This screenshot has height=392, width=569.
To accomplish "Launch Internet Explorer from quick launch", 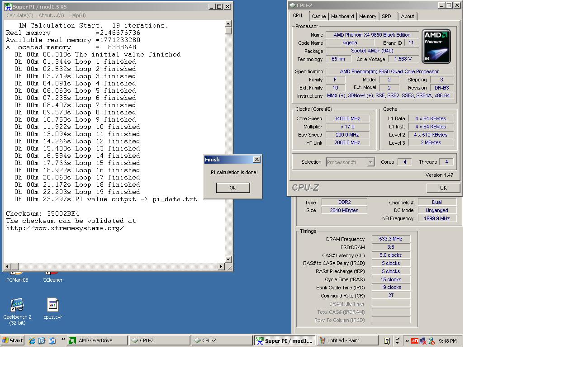I will pyautogui.click(x=32, y=341).
